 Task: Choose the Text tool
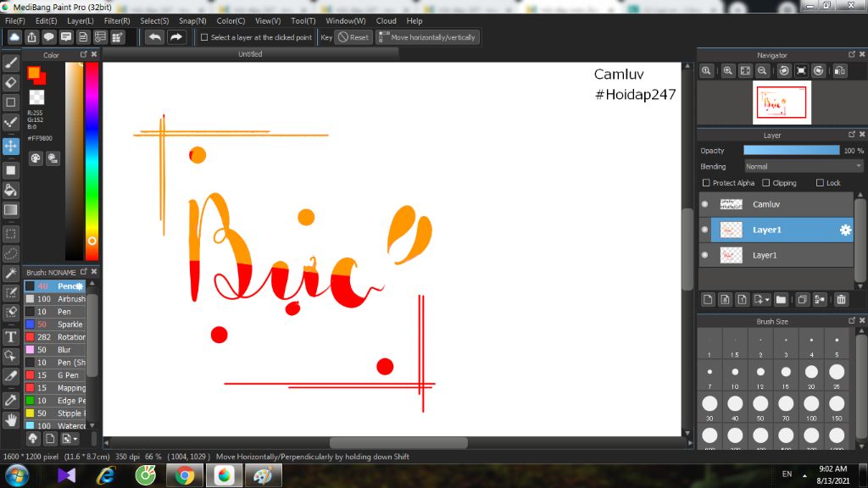pos(10,336)
